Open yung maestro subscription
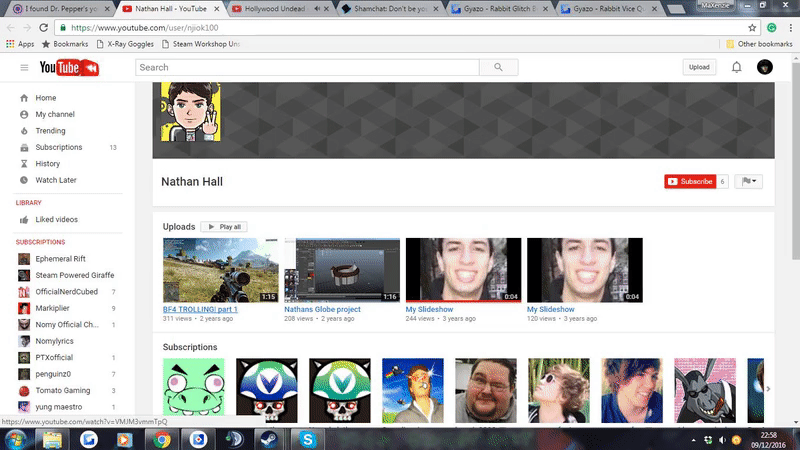Viewport: 800px width, 450px height. coord(59,407)
